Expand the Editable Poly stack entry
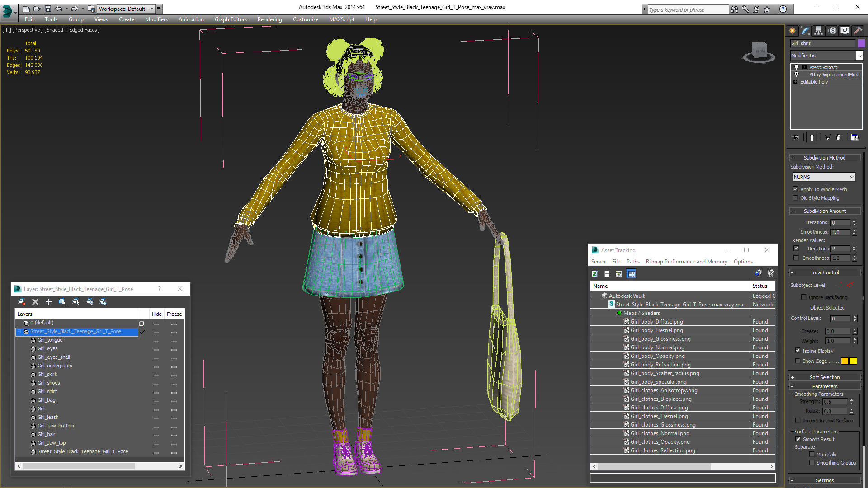 coord(795,82)
